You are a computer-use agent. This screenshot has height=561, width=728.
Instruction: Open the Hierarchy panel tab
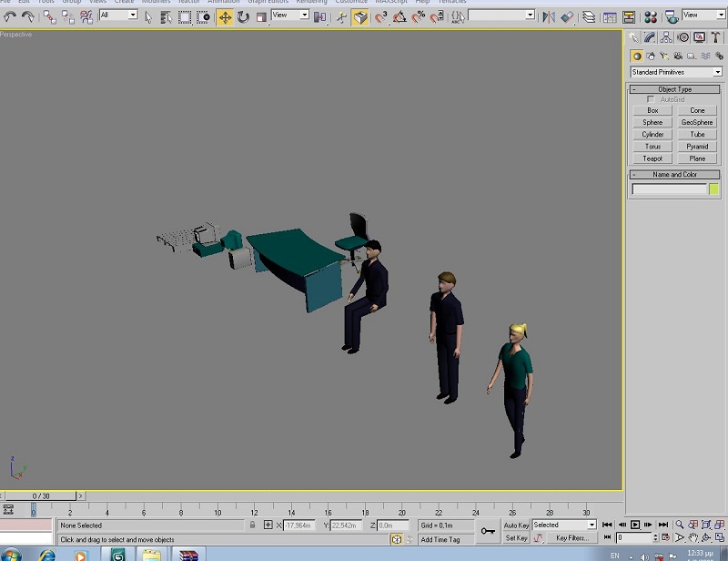tap(666, 37)
